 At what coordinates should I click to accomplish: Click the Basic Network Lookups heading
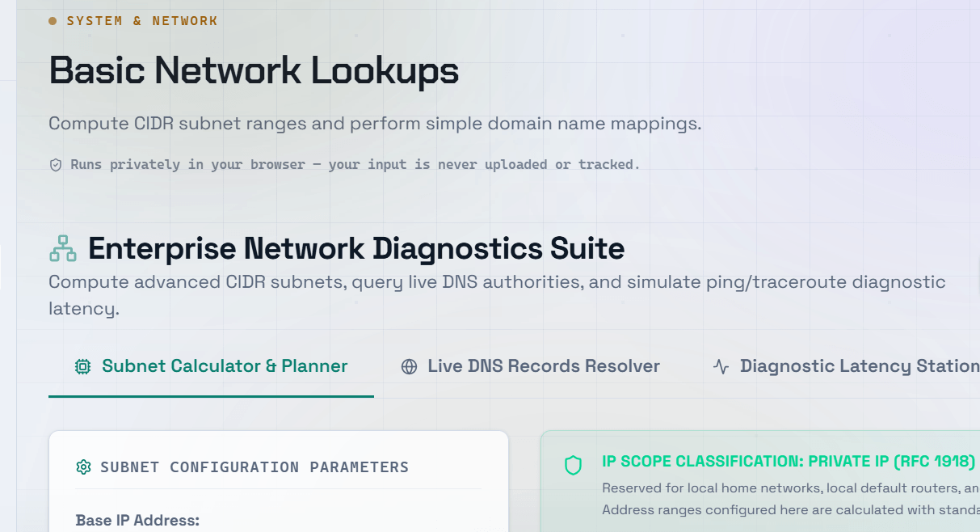[x=254, y=71]
